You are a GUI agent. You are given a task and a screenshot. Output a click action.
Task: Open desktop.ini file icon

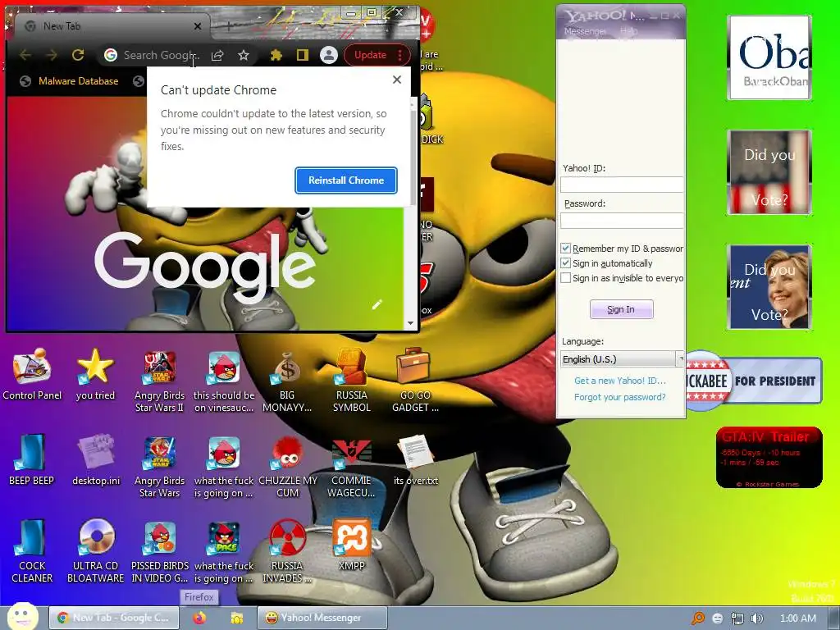coord(96,459)
